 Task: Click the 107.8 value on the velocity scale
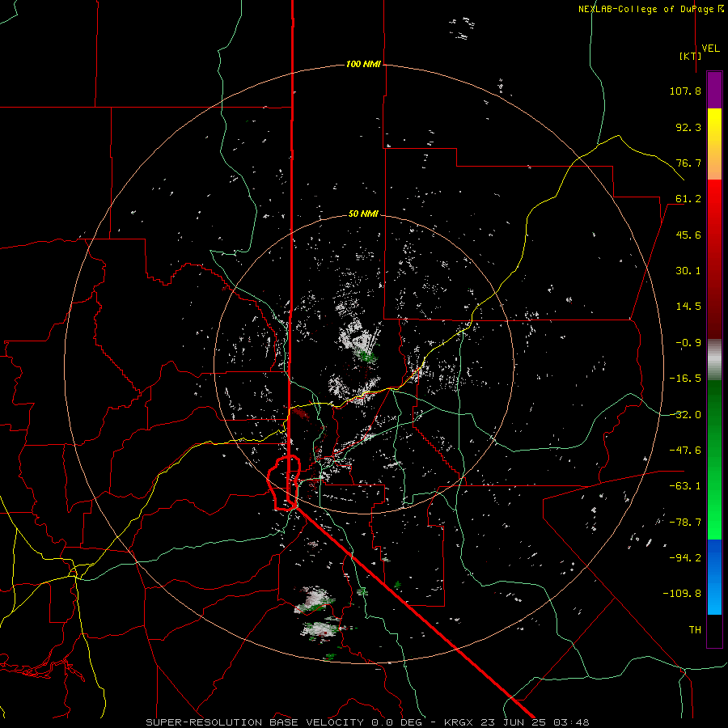685,91
